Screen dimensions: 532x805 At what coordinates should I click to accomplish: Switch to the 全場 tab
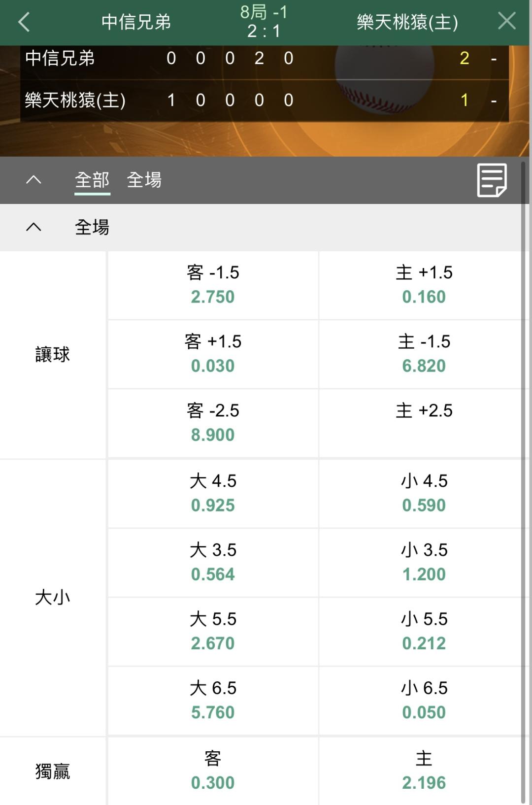(144, 180)
